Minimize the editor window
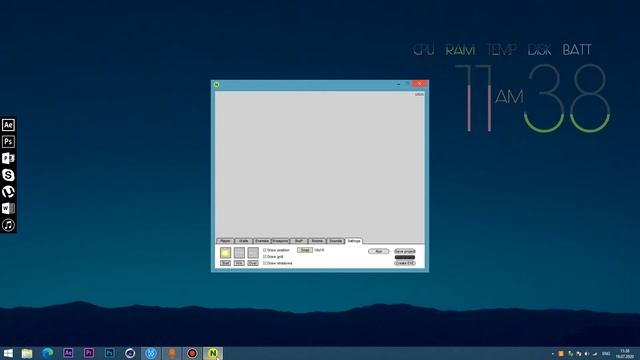Screen dimensions: 640x360 pyautogui.click(x=398, y=84)
